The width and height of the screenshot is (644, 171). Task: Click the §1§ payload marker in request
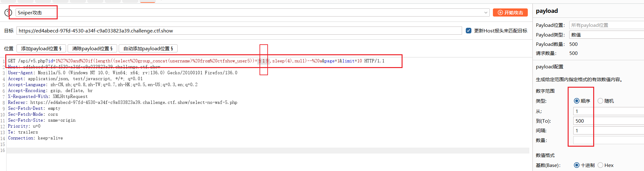pyautogui.click(x=264, y=61)
